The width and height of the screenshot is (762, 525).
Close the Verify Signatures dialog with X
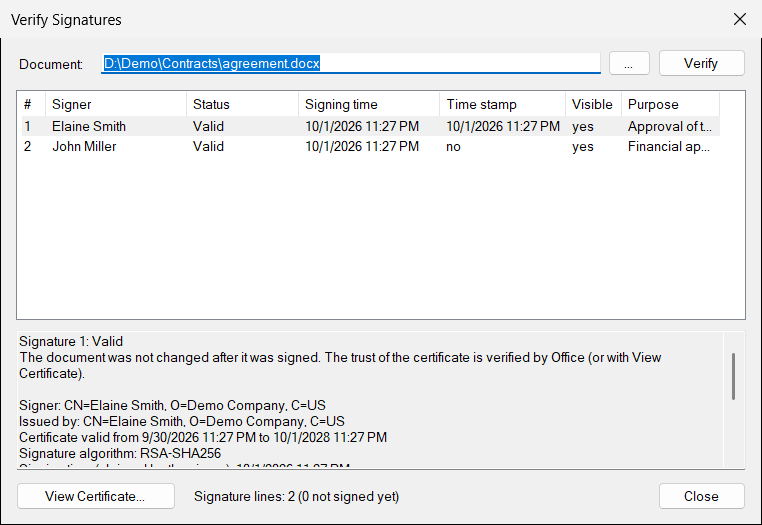click(740, 19)
